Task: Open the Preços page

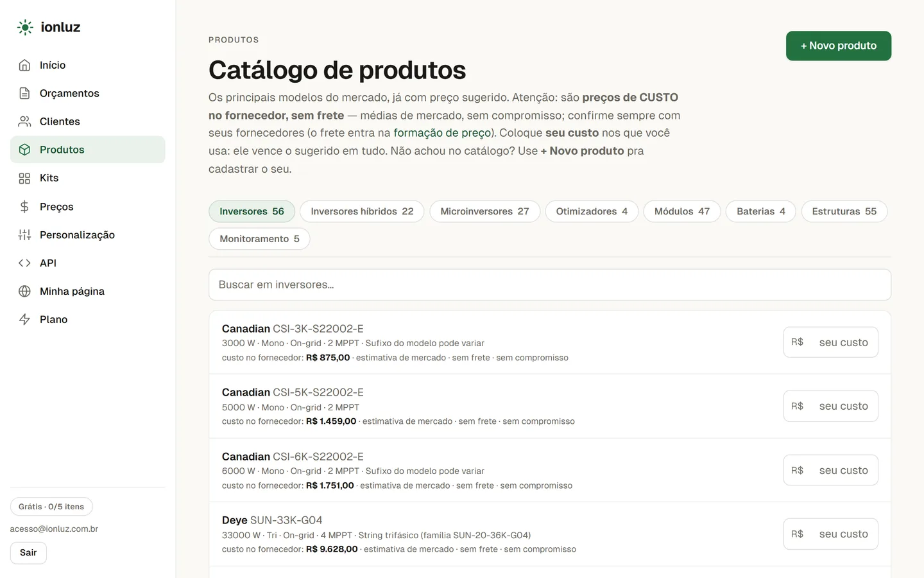Action: pos(87,206)
